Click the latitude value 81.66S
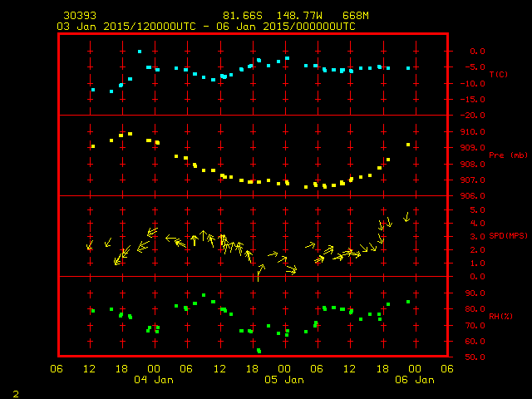Screen dimensions: 532x399 (242, 16)
